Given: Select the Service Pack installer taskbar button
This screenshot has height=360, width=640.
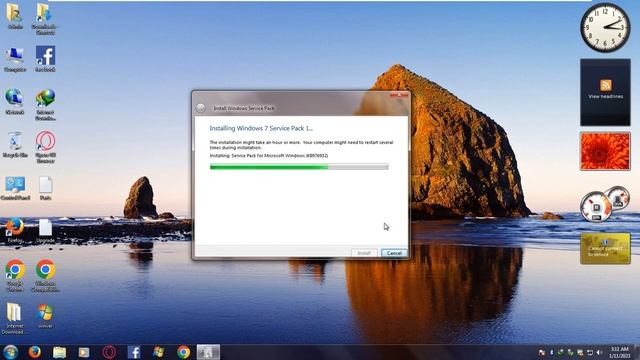Looking at the screenshot, I should tap(208, 352).
